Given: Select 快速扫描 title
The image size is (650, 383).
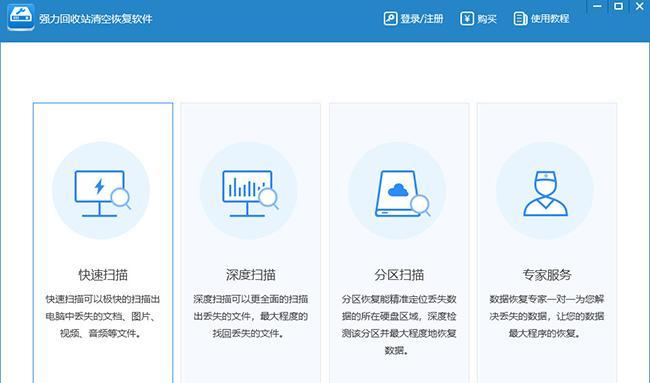Looking at the screenshot, I should coord(103,275).
